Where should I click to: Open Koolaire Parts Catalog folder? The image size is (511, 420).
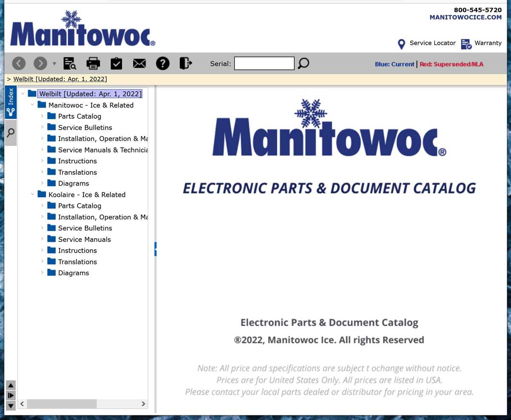(80, 206)
